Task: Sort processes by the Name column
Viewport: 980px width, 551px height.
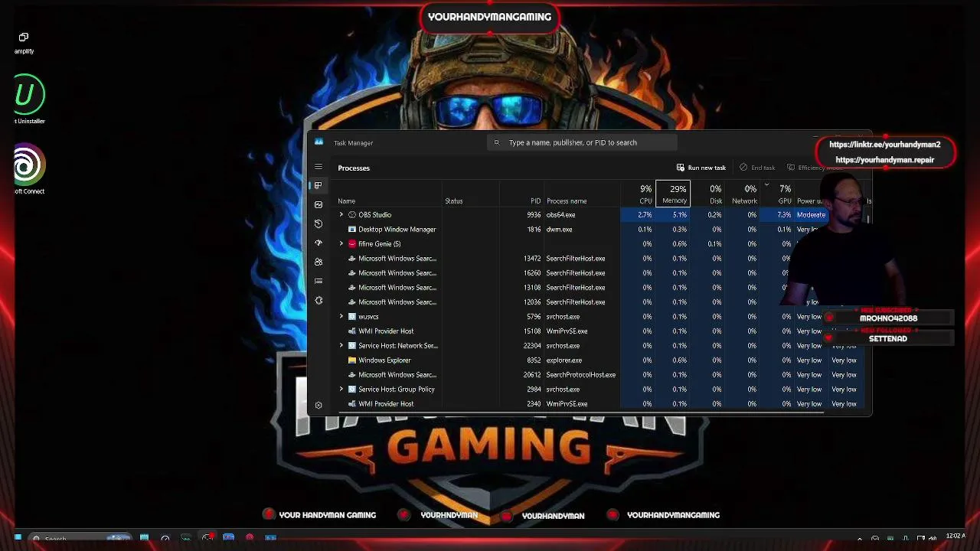Action: pyautogui.click(x=347, y=201)
